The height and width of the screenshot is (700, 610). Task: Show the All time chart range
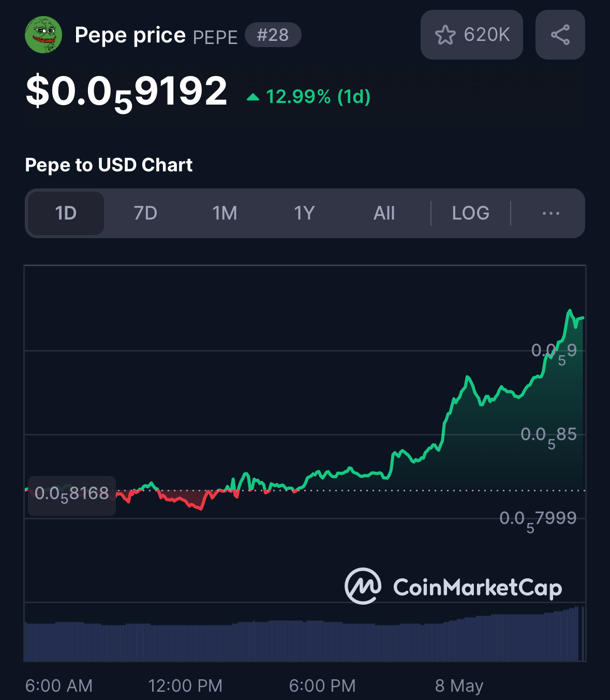pos(384,213)
